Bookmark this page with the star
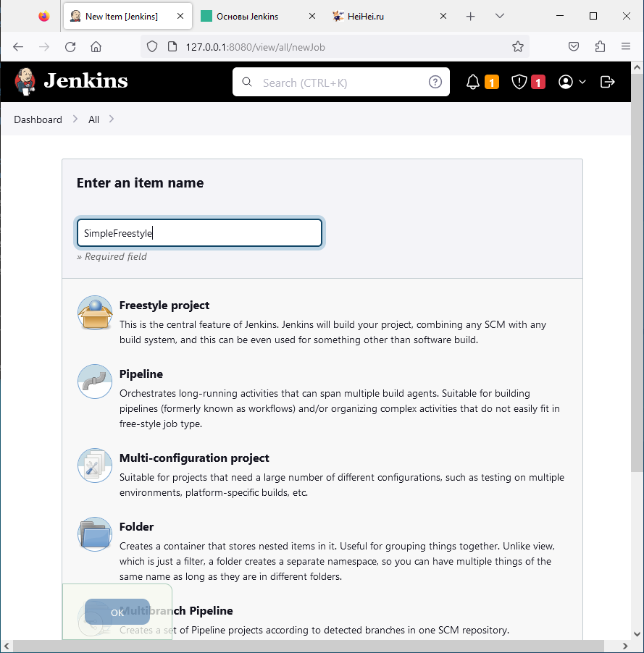The height and width of the screenshot is (653, 644). [x=518, y=46]
